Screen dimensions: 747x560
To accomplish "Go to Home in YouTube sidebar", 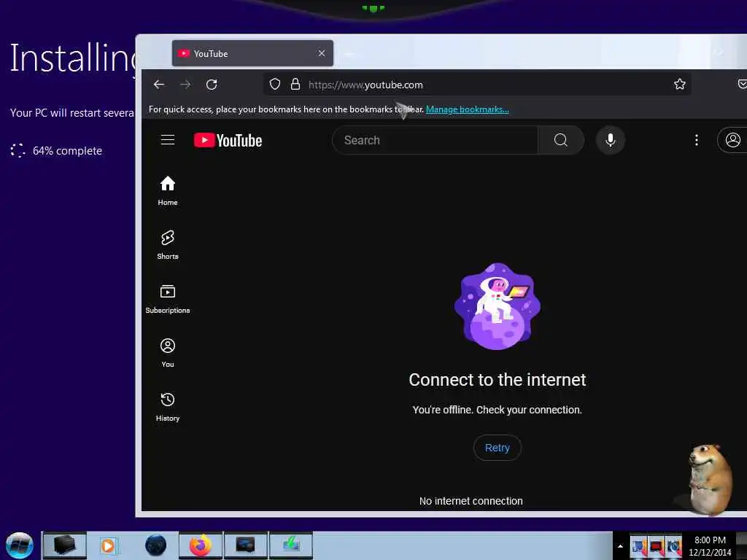I will [168, 190].
